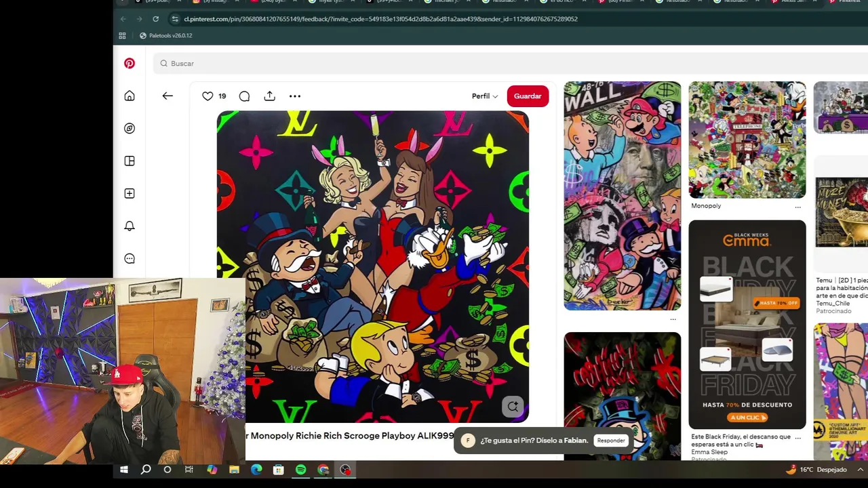
Task: Go back with the pin's left arrow
Action: pyautogui.click(x=167, y=96)
